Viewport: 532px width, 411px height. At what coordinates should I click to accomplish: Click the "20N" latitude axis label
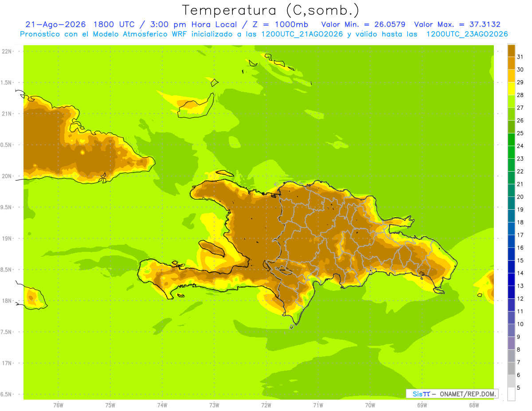[x=7, y=176]
